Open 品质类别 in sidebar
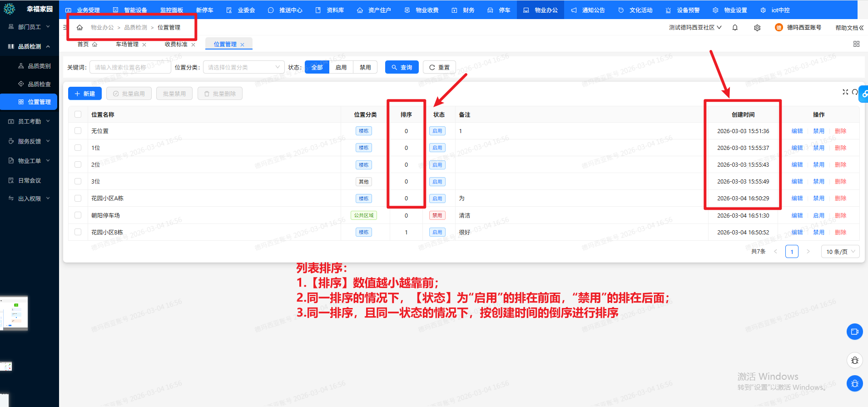 35,66
